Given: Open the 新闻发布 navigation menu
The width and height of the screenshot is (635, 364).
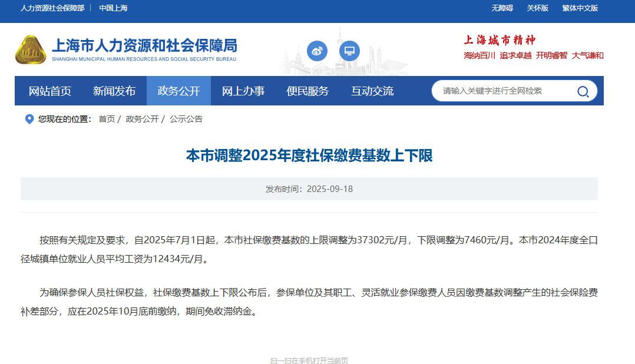Looking at the screenshot, I should coord(114,91).
